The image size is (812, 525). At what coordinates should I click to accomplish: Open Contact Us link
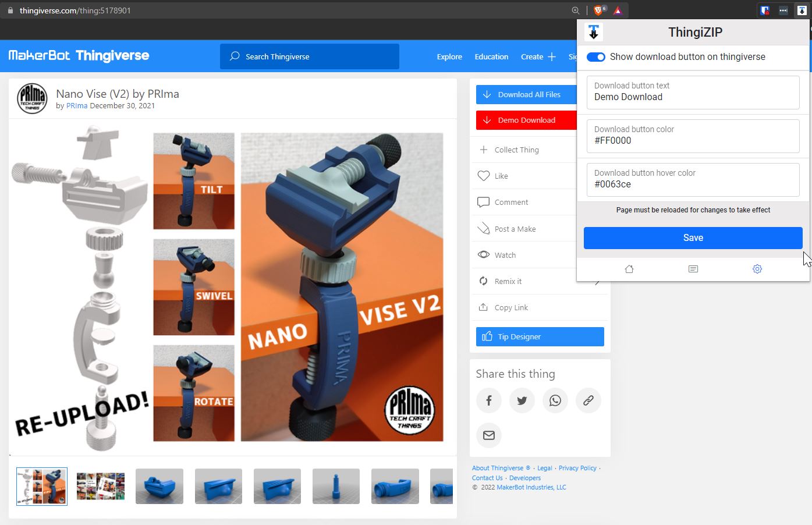[x=487, y=478]
